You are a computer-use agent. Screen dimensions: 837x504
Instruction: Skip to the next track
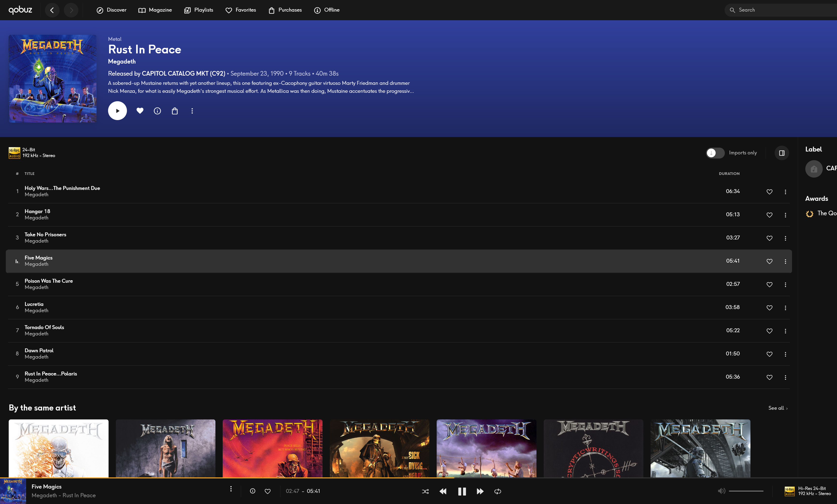pos(480,491)
